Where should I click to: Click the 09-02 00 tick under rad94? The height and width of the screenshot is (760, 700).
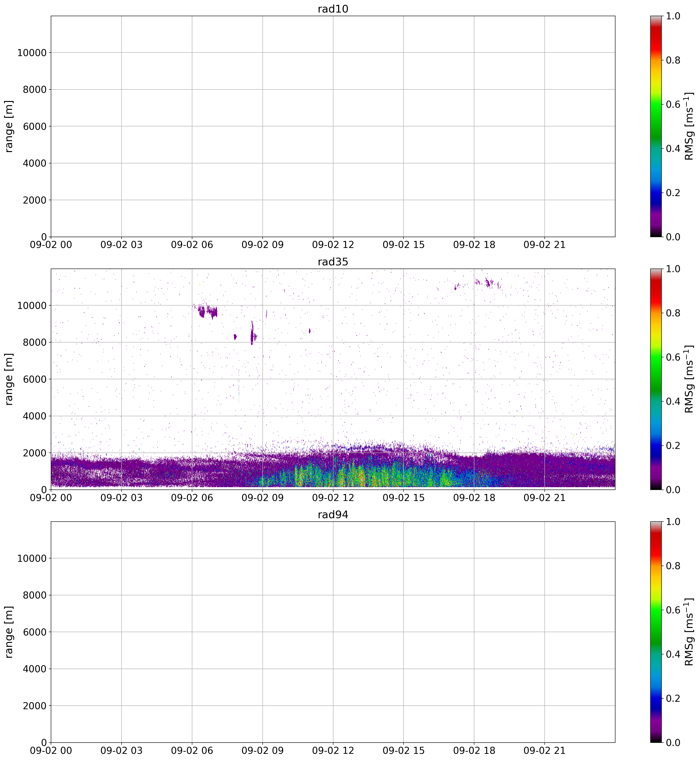click(x=51, y=750)
